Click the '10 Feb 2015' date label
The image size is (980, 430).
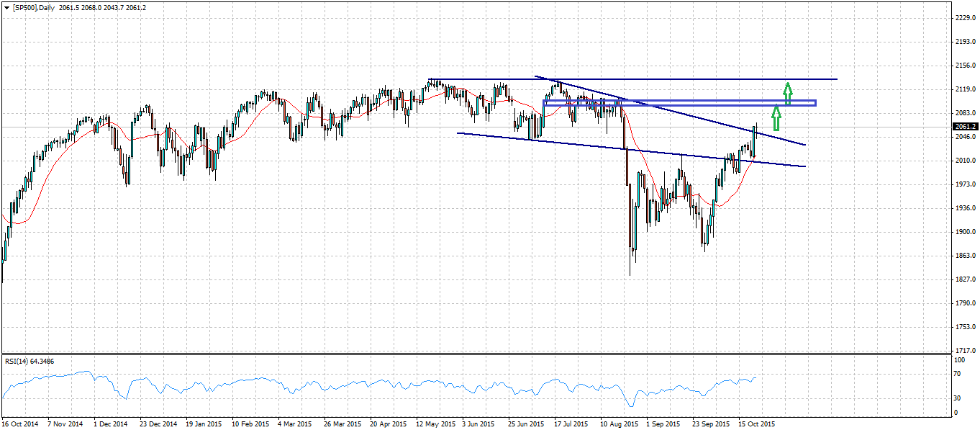tap(249, 424)
